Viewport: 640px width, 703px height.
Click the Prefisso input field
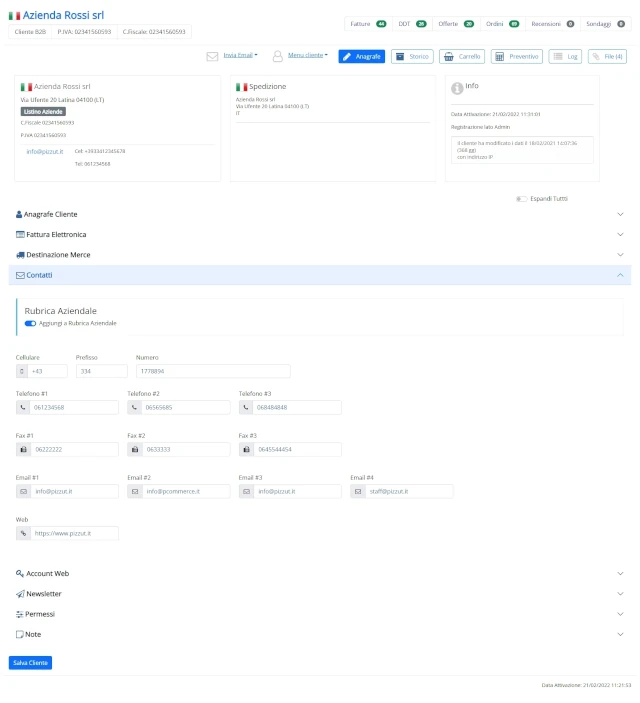click(102, 371)
